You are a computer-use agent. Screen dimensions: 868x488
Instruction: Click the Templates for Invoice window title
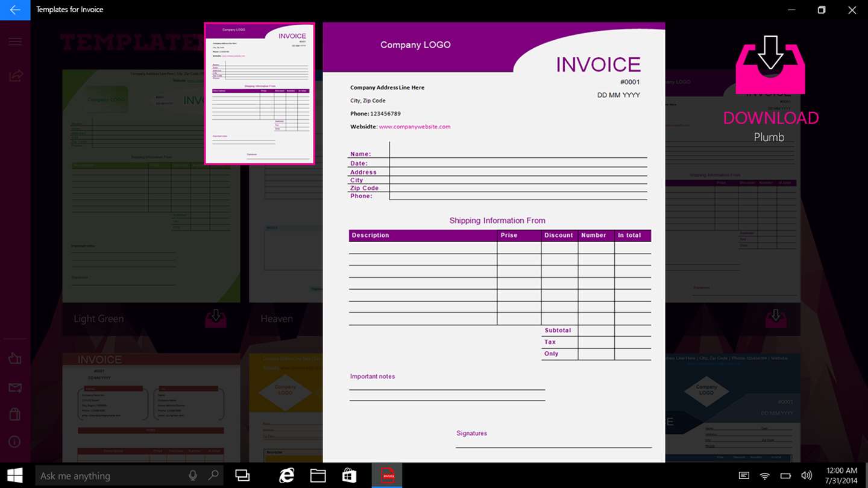(69, 10)
